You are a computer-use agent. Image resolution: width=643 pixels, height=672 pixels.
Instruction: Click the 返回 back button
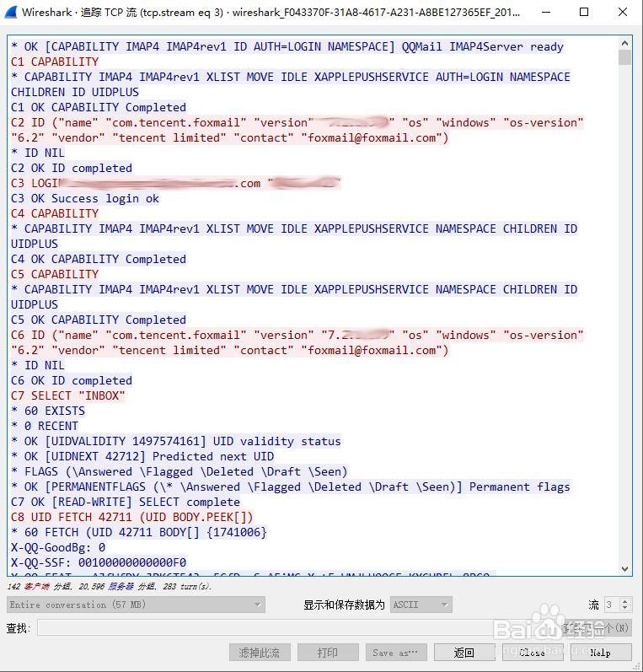pos(464,653)
